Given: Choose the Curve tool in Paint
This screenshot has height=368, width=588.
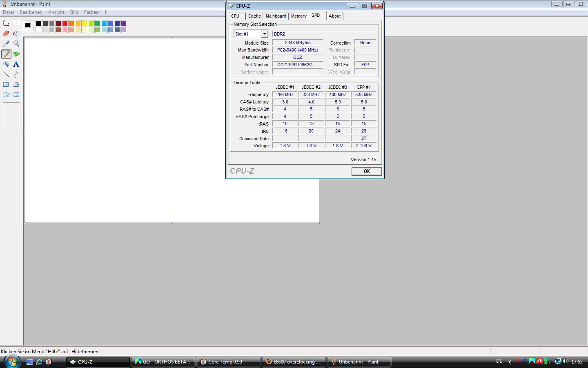Looking at the screenshot, I should tap(16, 74).
